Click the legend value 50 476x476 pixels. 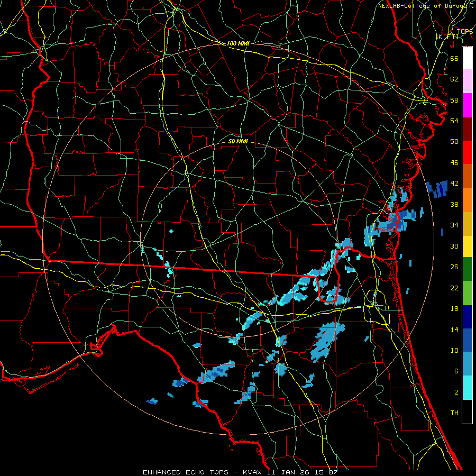coord(454,141)
